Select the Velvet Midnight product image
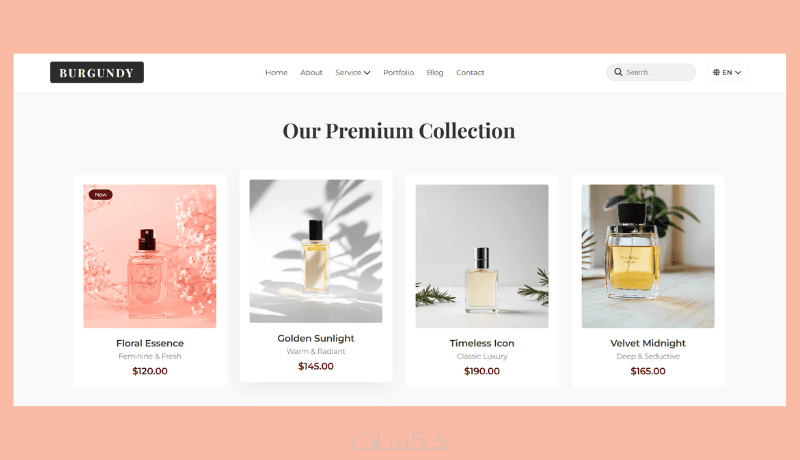The image size is (800, 460). 648,256
